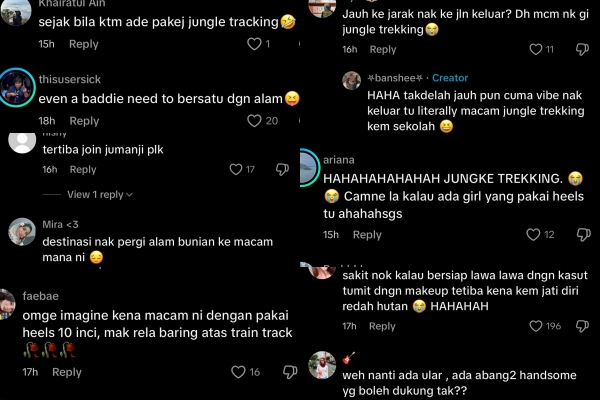Reply to ariana's comment
The image size is (600, 400).
367,234
